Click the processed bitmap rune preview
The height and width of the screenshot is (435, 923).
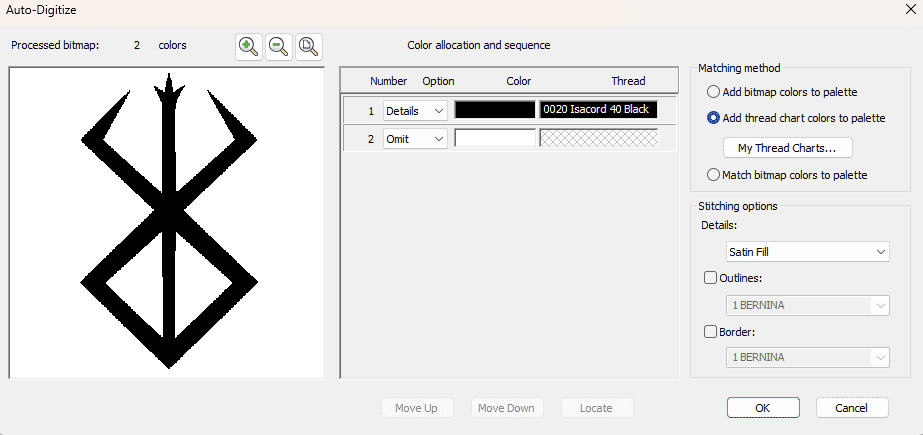pyautogui.click(x=168, y=221)
